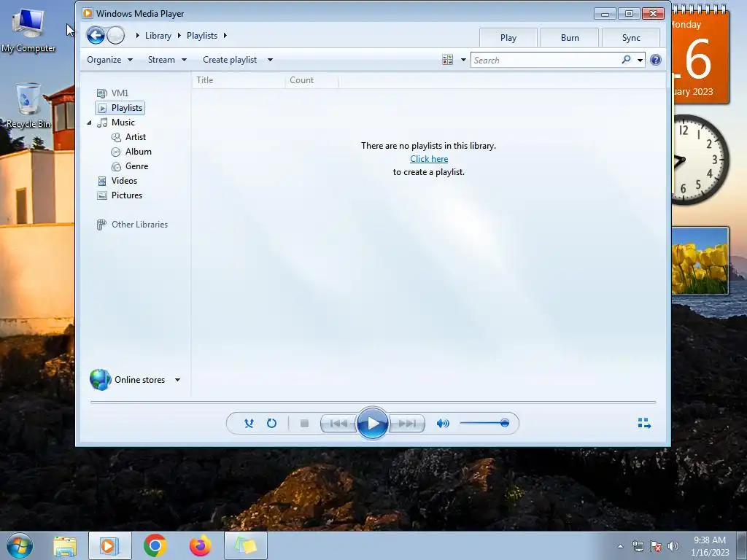Open arrow before Library breadcrumb
The height and width of the screenshot is (560, 747).
tap(137, 36)
